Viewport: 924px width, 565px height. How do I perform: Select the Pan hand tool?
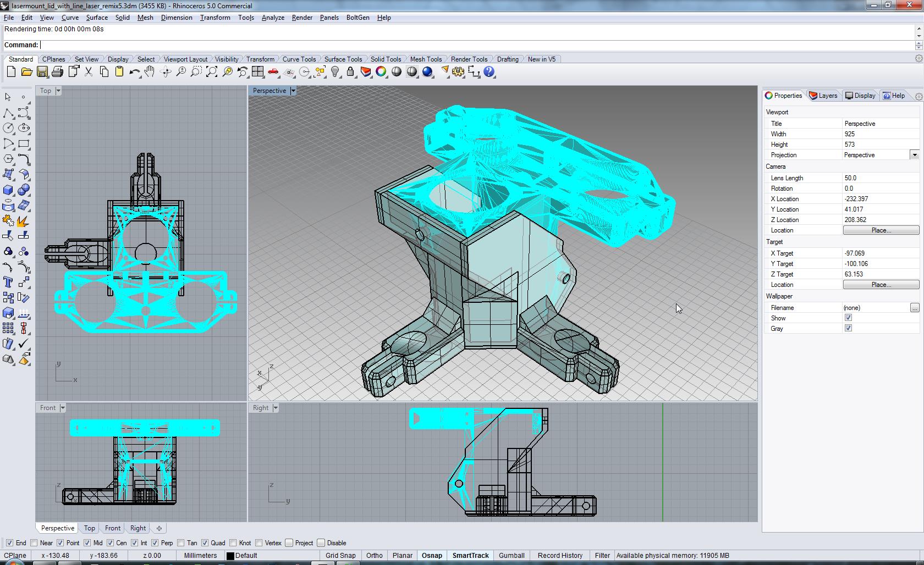coord(150,72)
